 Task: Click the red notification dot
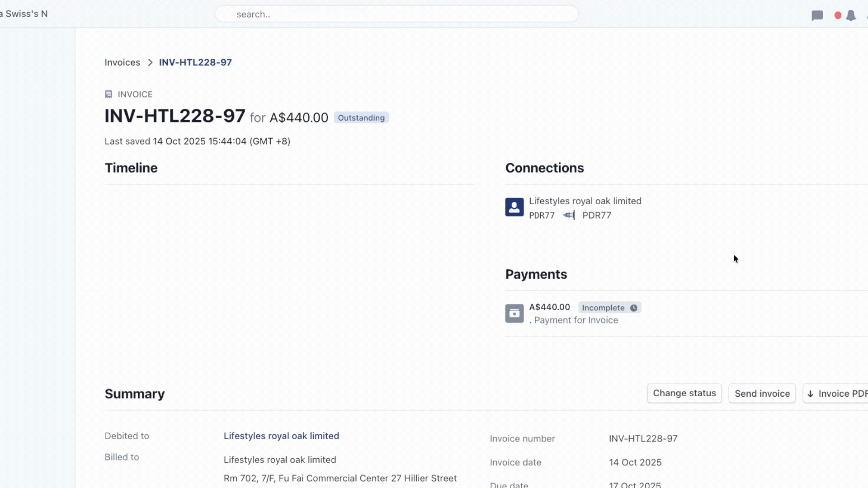point(838,15)
